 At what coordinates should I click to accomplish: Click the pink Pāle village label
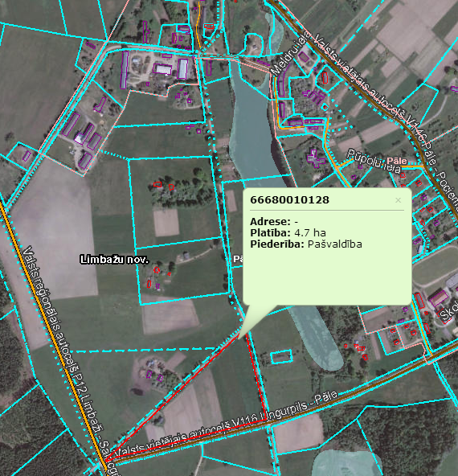[x=396, y=161]
